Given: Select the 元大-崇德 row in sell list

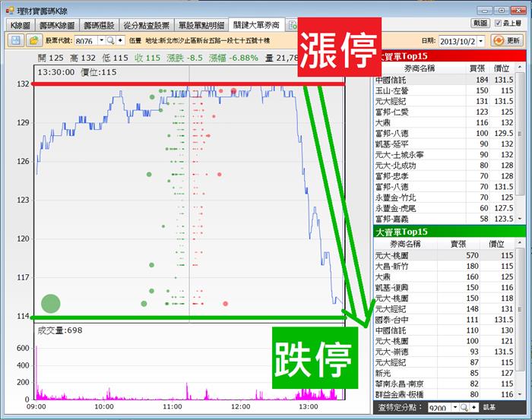Looking at the screenshot, I should click(x=445, y=352).
